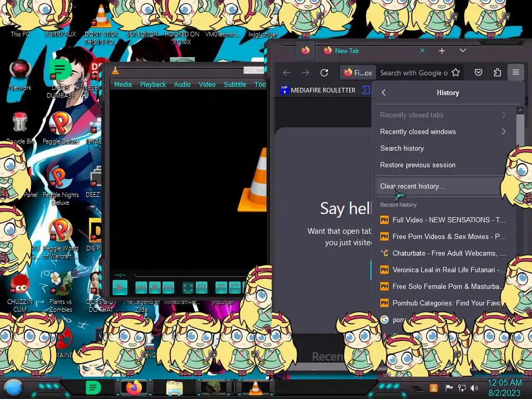Click the History panel scrollbar up arrow
Screen dimensions: 532x399
pyautogui.click(x=520, y=110)
